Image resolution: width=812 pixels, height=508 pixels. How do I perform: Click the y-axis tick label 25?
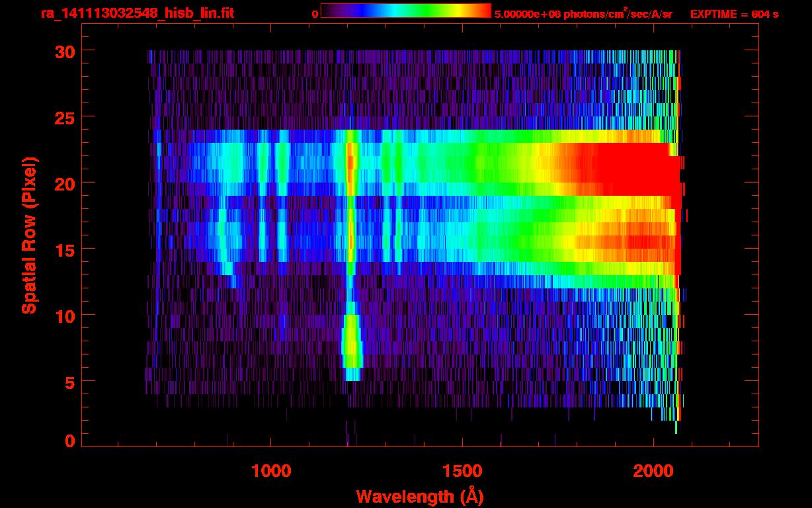63,117
